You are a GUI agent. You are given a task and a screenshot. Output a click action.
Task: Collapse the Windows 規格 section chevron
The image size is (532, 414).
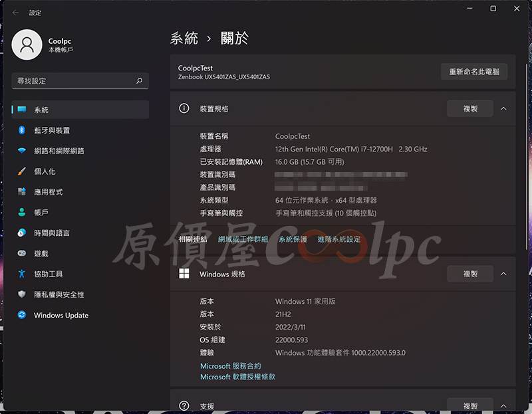pos(503,274)
